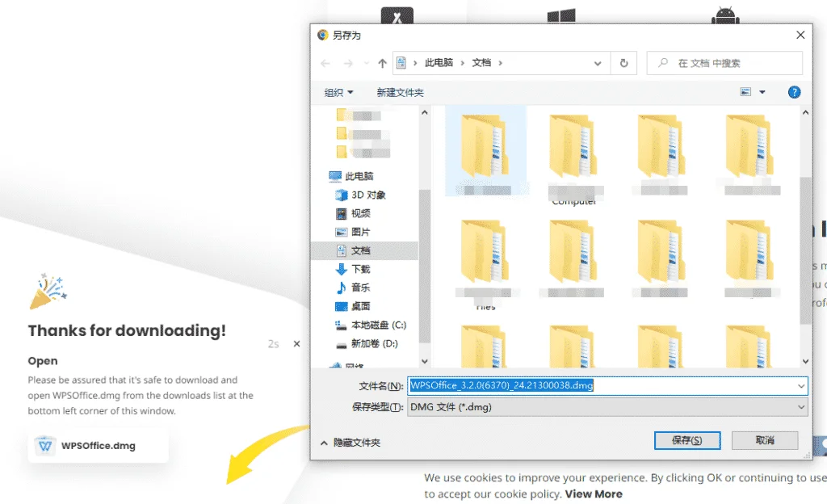Click the view mode icon
This screenshot has width=827, height=504.
tap(745, 92)
